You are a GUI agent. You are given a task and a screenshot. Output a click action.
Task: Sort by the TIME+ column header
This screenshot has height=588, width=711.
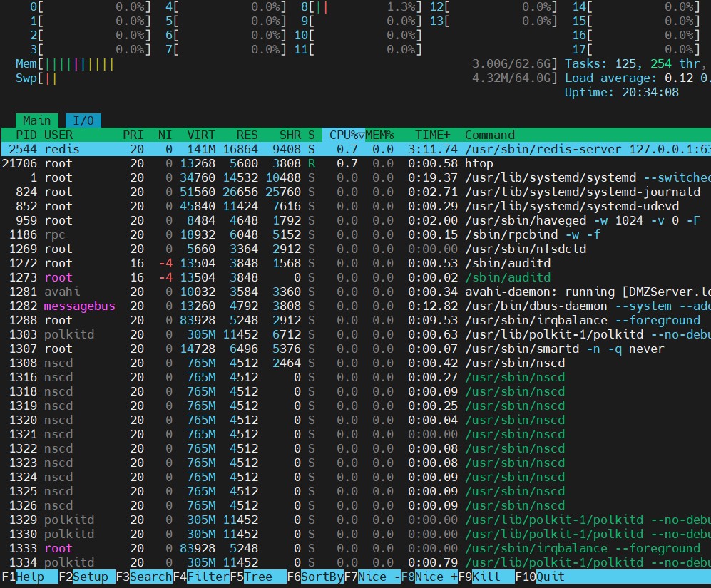tap(433, 135)
